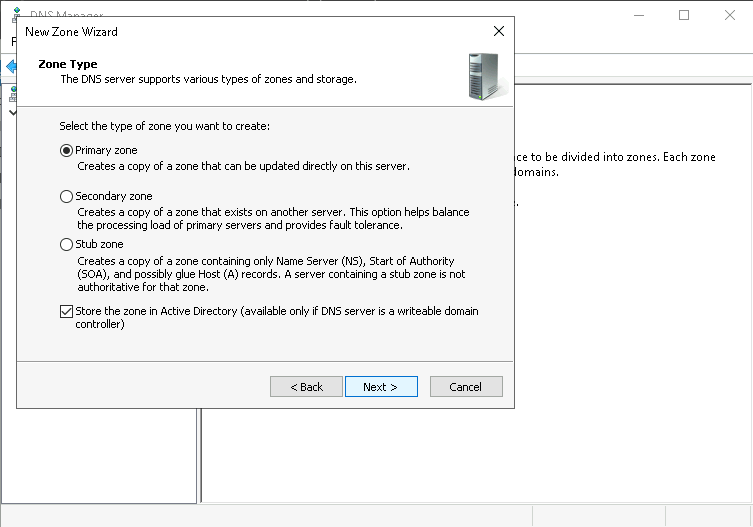753x527 pixels.
Task: Click the blue back arrow toolbar icon
Action: (10, 66)
